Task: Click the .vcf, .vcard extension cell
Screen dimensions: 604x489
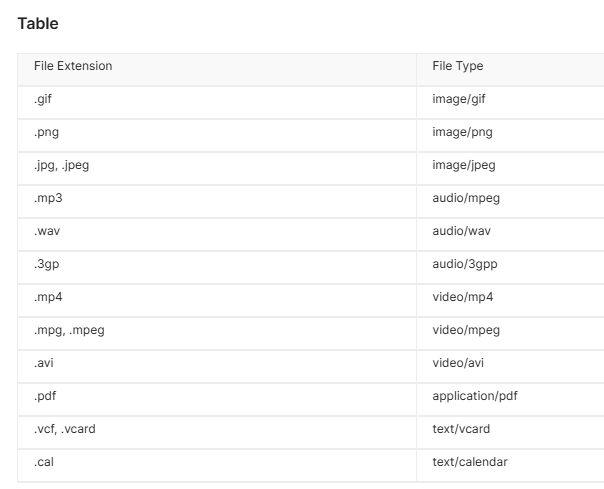Action: 65,429
